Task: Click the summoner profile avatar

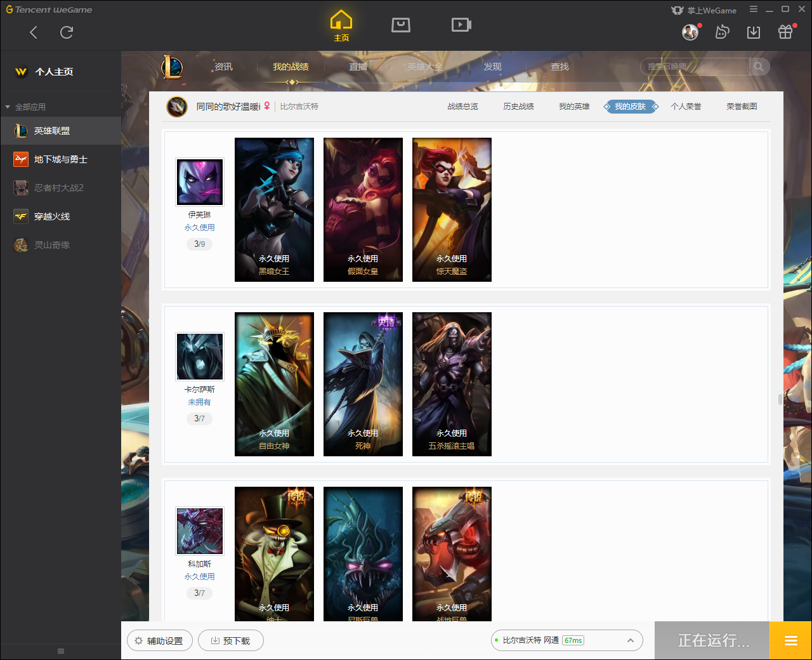Action: click(177, 107)
